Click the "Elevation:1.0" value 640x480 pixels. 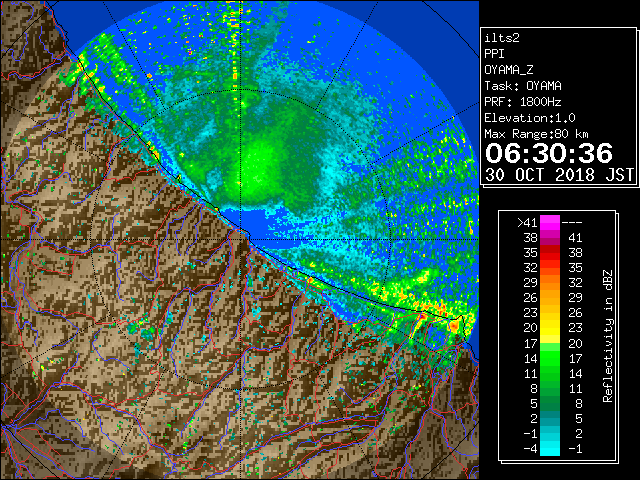coord(530,118)
